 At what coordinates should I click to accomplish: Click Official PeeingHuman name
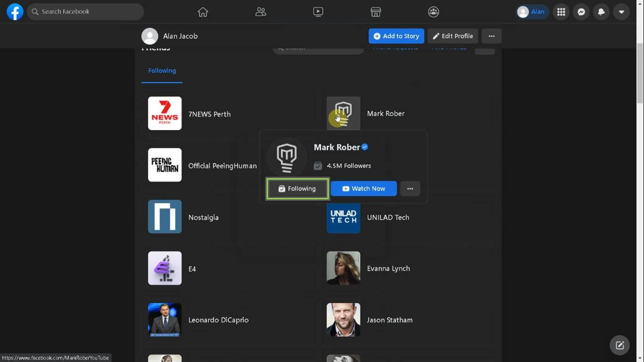click(222, 166)
